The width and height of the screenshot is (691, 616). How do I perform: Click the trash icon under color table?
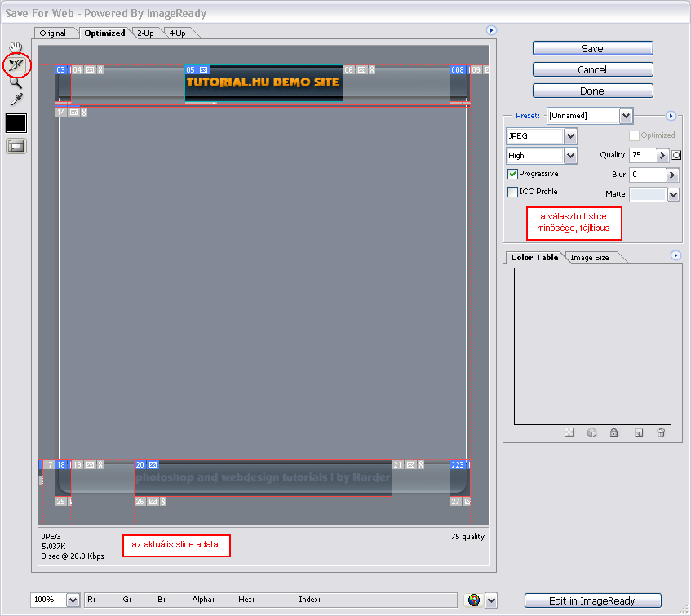(661, 432)
